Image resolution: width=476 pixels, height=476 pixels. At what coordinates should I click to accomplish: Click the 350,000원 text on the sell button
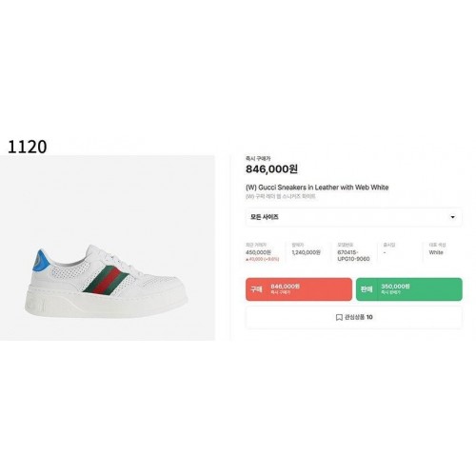pyautogui.click(x=395, y=287)
